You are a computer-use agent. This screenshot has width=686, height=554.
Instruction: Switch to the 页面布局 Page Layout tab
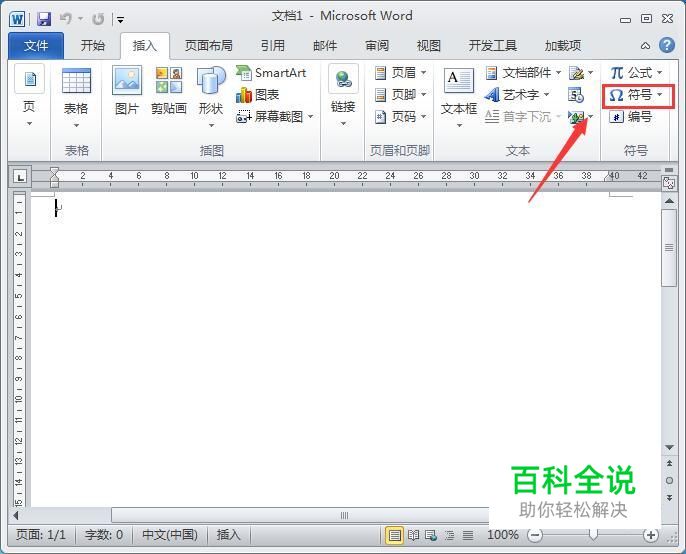point(208,46)
